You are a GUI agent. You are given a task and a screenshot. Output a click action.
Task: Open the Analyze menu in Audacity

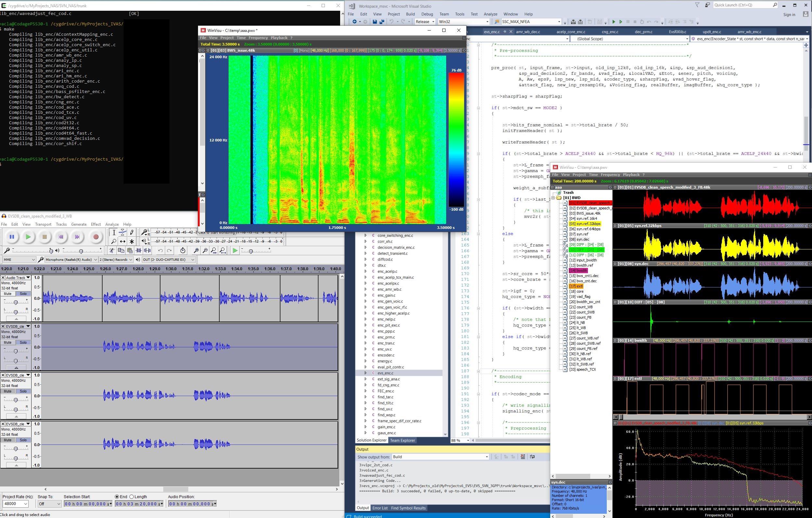pos(112,224)
